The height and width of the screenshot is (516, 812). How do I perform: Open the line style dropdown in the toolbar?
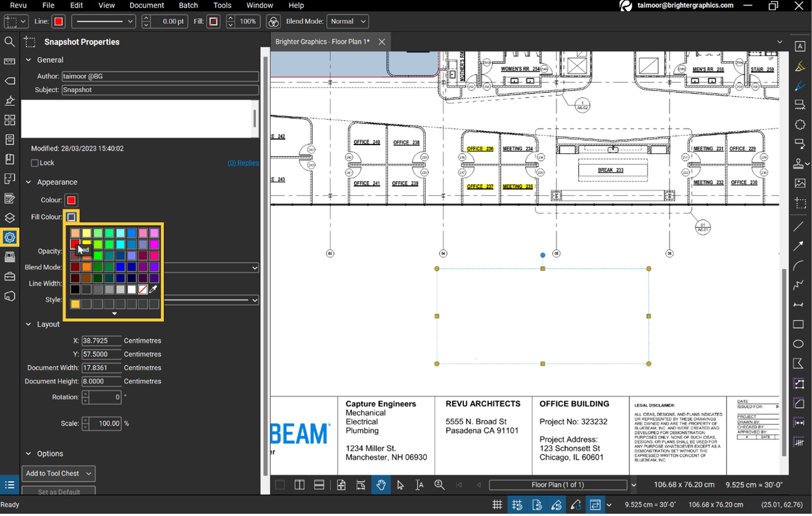coord(104,21)
